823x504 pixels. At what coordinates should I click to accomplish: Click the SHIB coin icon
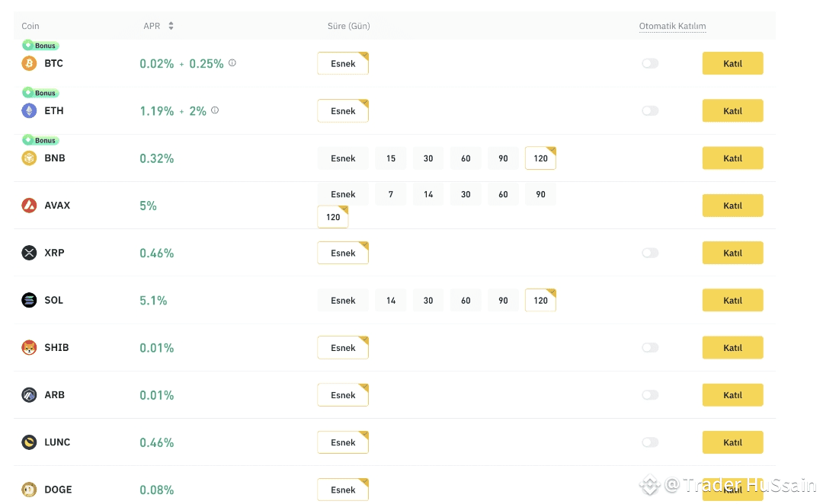[29, 348]
